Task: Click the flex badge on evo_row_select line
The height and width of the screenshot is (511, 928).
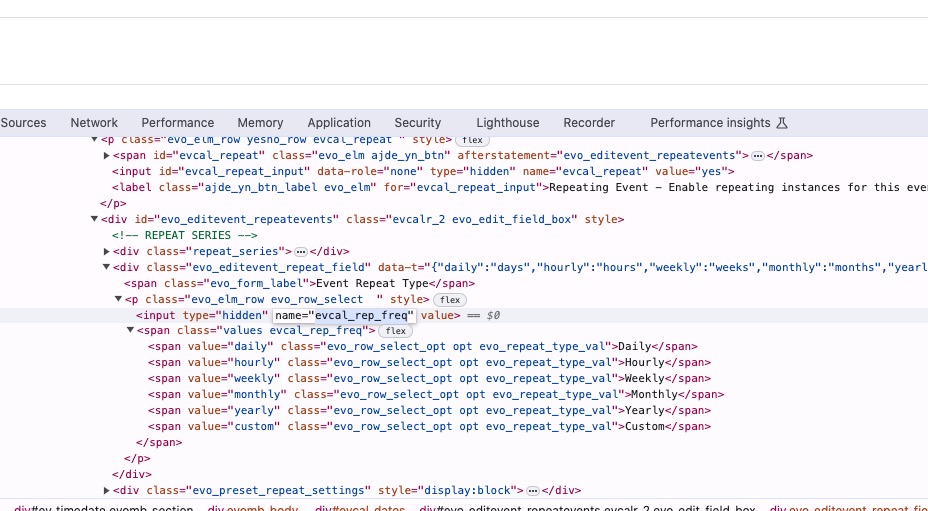Action: click(450, 300)
